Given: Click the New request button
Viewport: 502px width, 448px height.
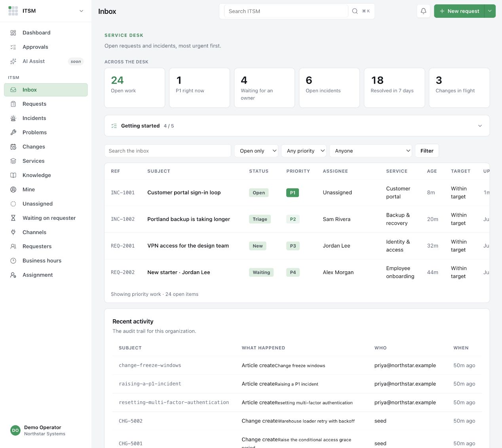Looking at the screenshot, I should pos(459,11).
